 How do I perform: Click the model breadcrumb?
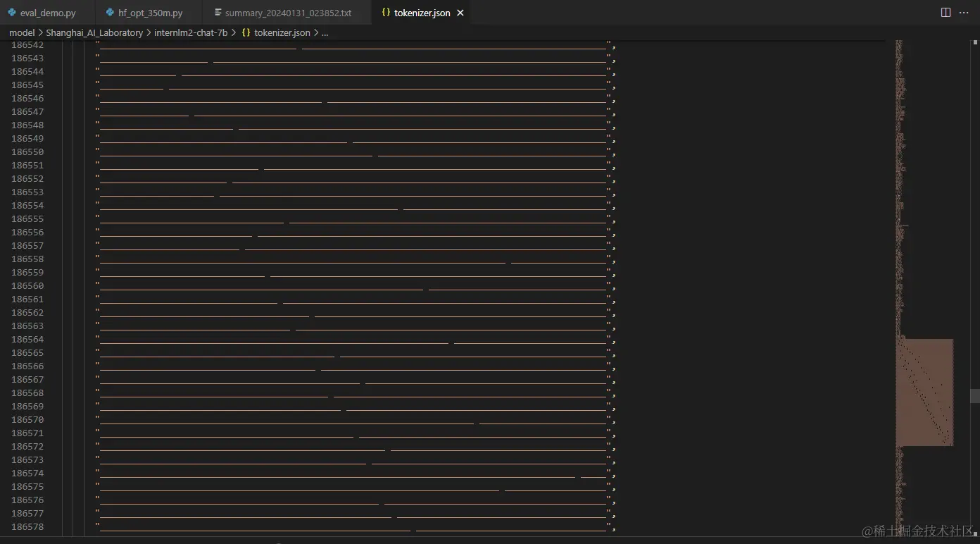click(22, 32)
